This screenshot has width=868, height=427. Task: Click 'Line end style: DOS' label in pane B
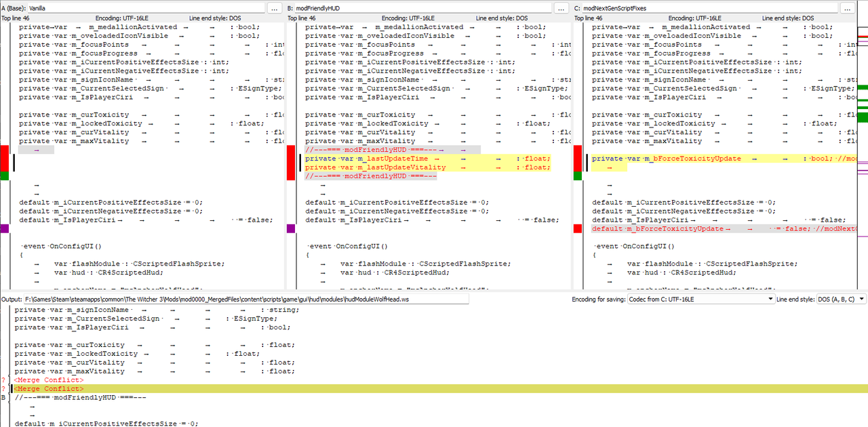pos(502,18)
